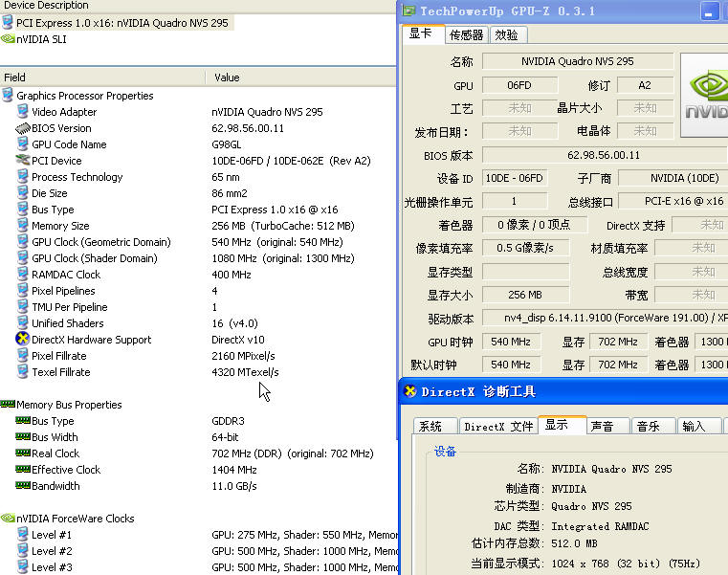The width and height of the screenshot is (728, 575).
Task: Select the PCI Express Quadro NVS 295 device icon
Action: pyautogui.click(x=8, y=22)
